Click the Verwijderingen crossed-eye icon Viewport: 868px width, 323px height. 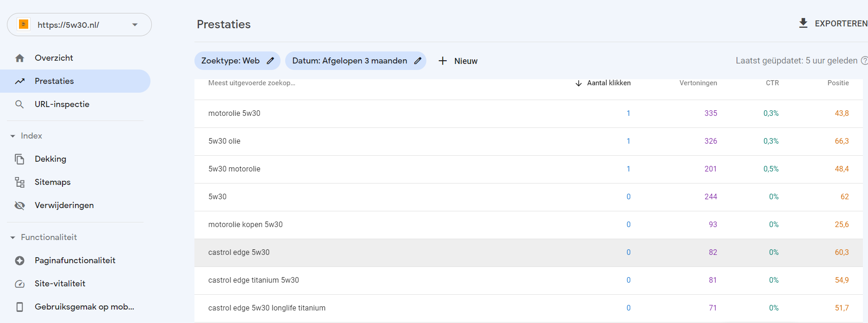tap(19, 205)
